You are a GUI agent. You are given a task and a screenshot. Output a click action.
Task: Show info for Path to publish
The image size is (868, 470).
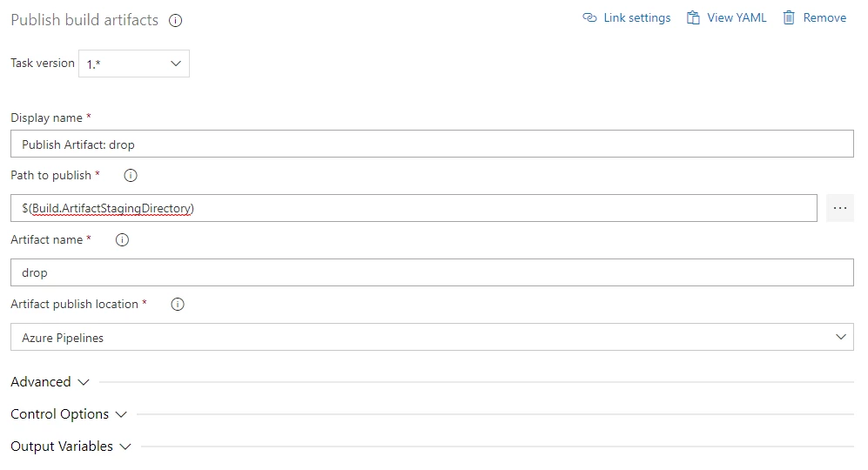pos(131,176)
